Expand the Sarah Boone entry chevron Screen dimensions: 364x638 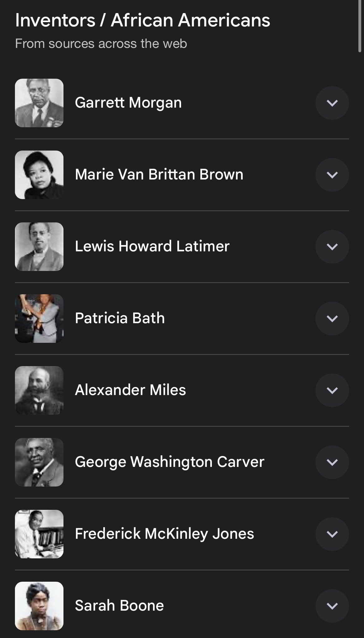[332, 606]
